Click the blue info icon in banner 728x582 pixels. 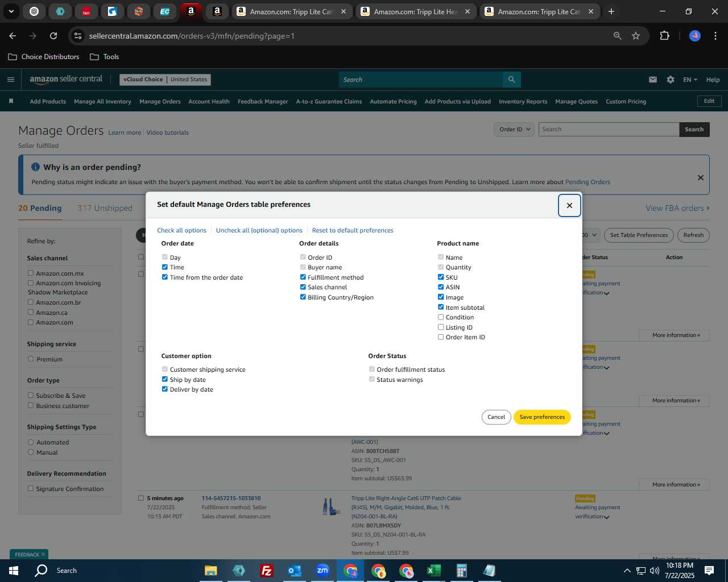(35, 167)
